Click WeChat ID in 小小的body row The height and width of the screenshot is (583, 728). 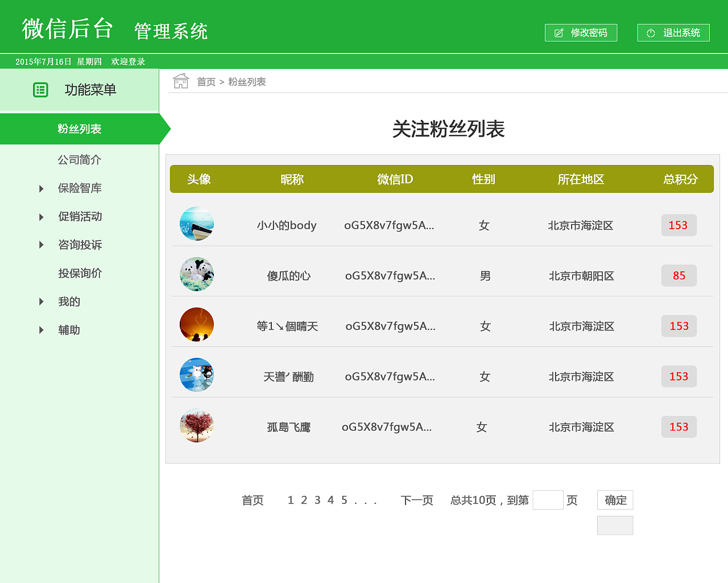pyautogui.click(x=389, y=226)
